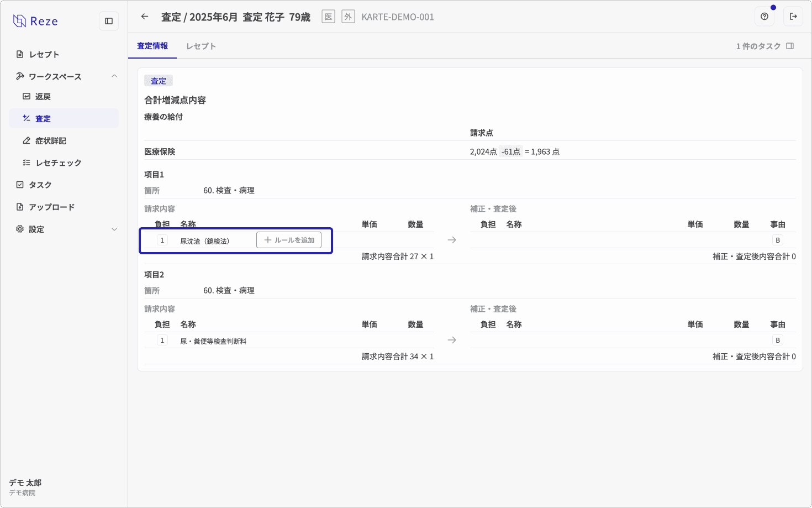Open レセプト in the sidebar
The width and height of the screenshot is (812, 508).
44,54
